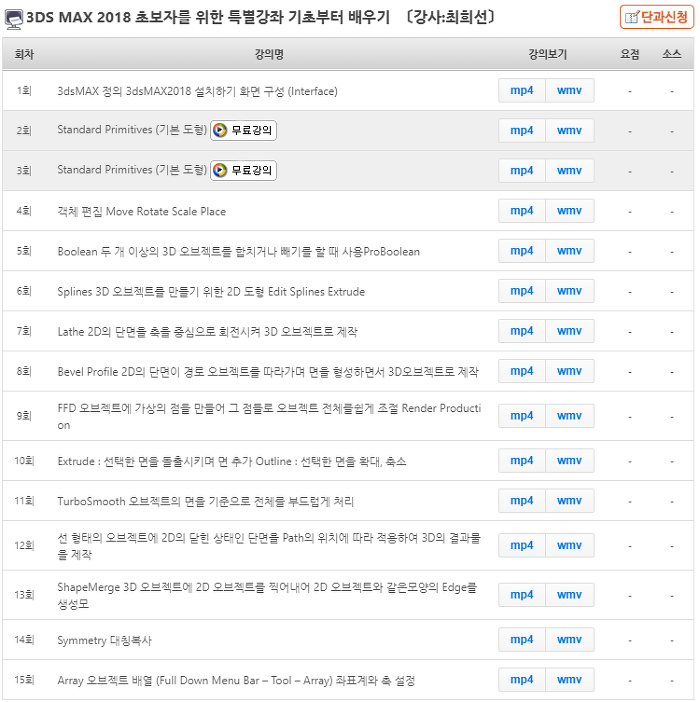Open wmv for lesson 15회 Array
Screen dimensions: 700x702
570,680
